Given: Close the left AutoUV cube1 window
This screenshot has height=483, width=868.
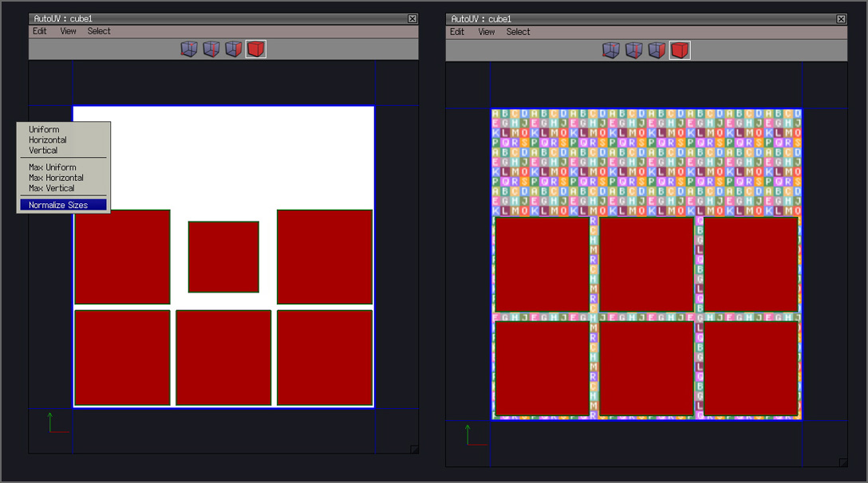Looking at the screenshot, I should [412, 19].
